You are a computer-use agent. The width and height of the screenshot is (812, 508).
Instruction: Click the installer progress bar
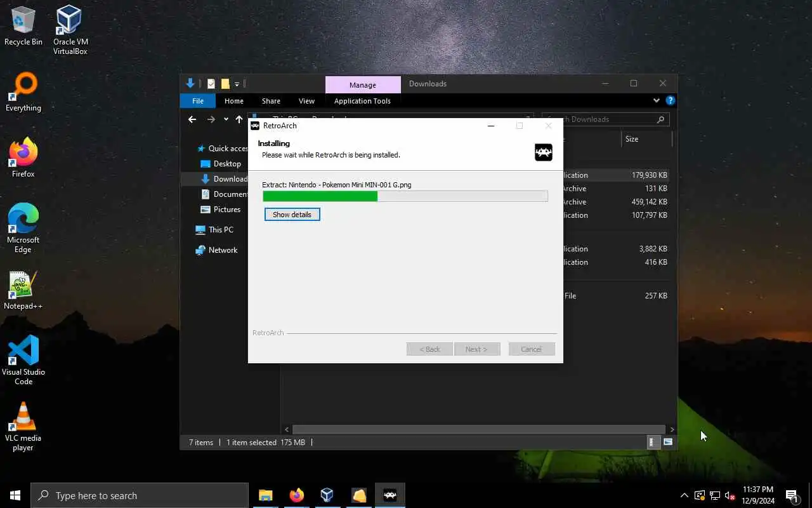[x=405, y=196]
